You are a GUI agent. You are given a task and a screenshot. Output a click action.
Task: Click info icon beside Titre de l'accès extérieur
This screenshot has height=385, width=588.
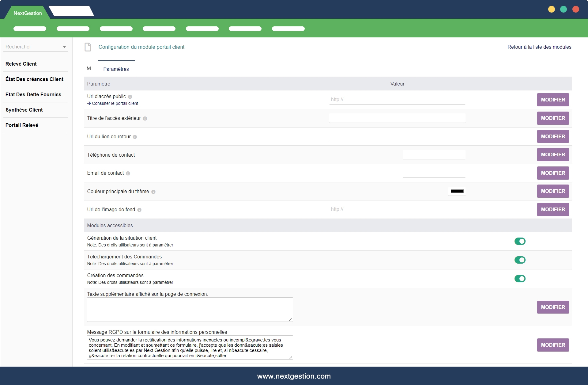(145, 119)
